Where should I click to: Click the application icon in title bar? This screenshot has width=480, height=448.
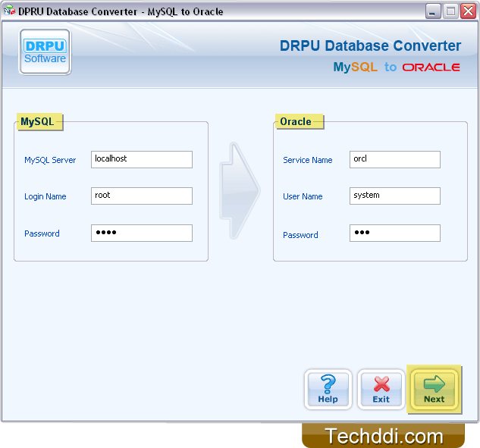coord(9,11)
